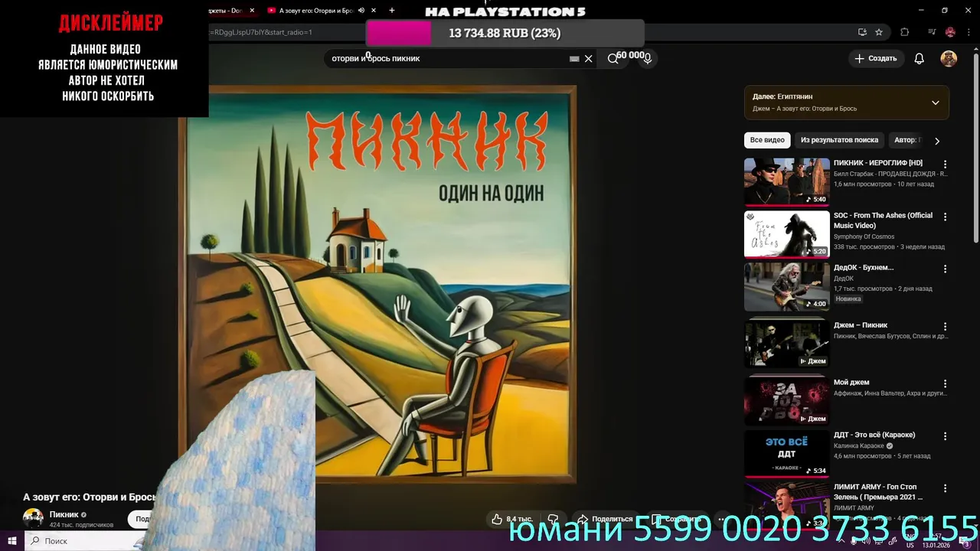Viewport: 980px width, 551px height.
Task: Click the Пикник channel avatar
Action: tap(33, 518)
